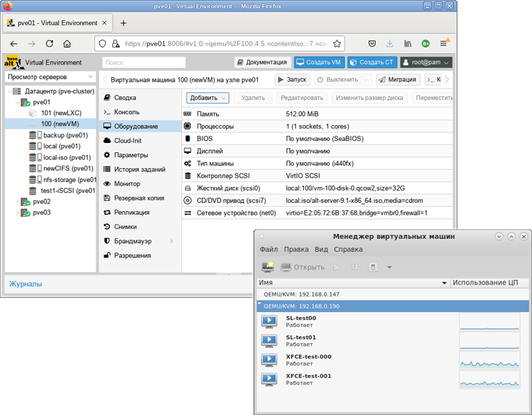Open shutdown options dropdown arrow in Manager

click(390, 267)
